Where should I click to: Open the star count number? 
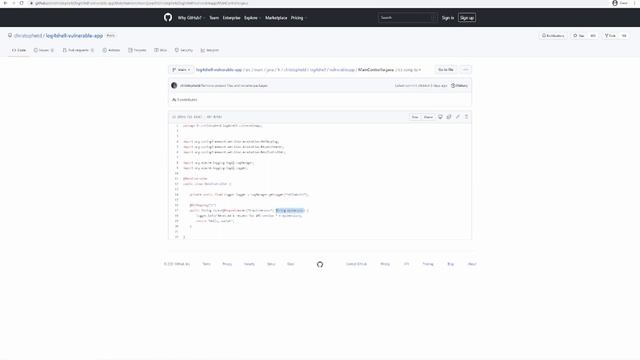pos(593,36)
